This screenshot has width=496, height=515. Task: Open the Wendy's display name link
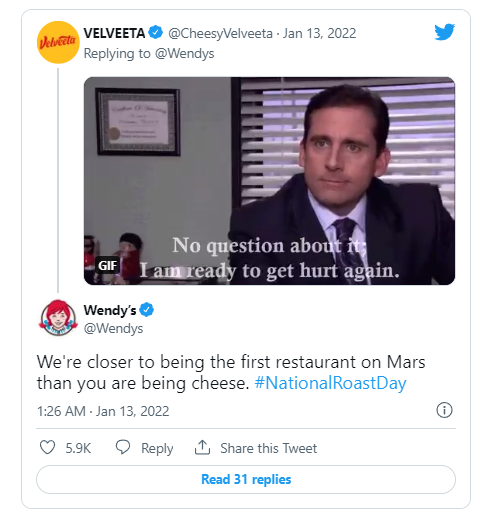110,310
